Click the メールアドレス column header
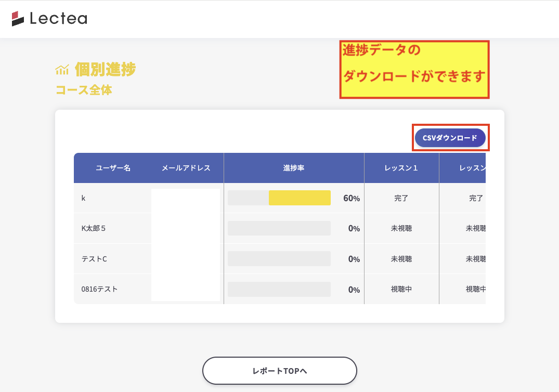 click(186, 168)
